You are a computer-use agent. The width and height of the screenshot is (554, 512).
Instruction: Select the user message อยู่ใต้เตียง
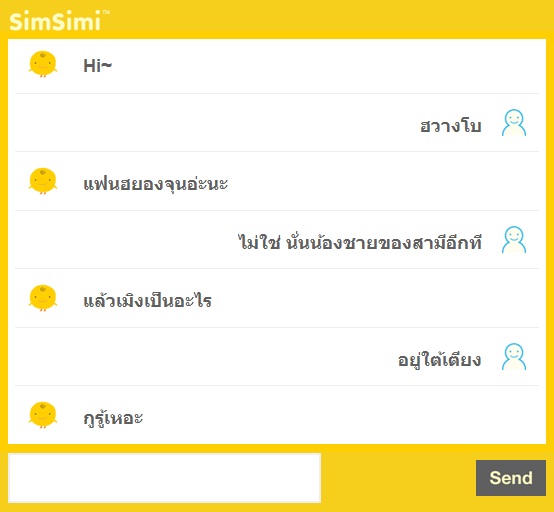tap(440, 359)
